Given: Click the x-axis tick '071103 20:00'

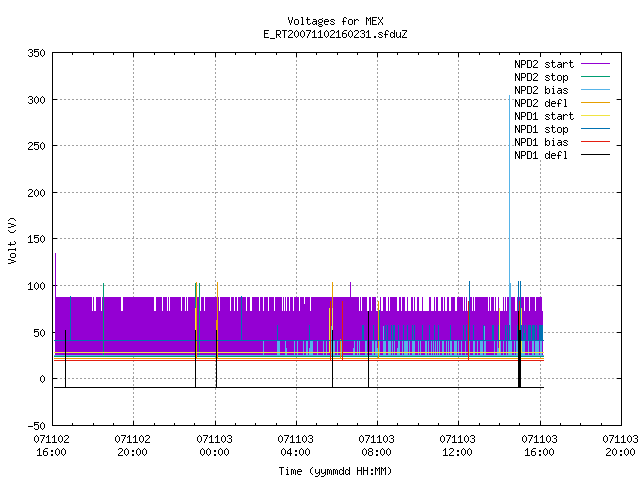Looking at the screenshot, I should click(620, 446).
